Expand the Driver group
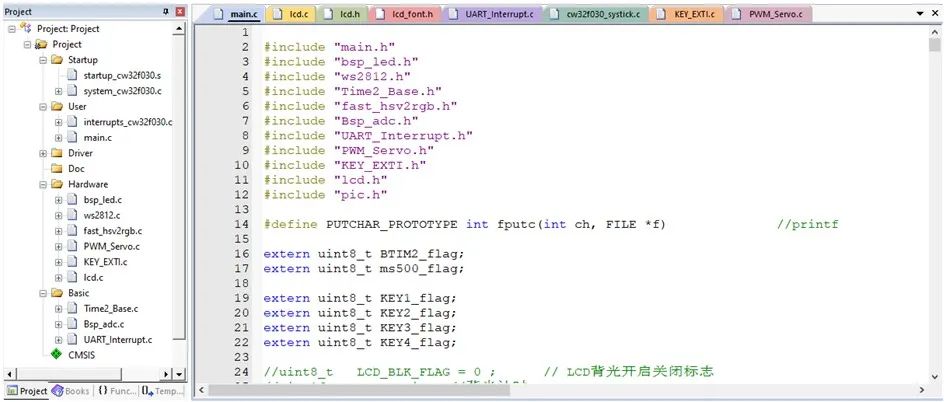 43,153
